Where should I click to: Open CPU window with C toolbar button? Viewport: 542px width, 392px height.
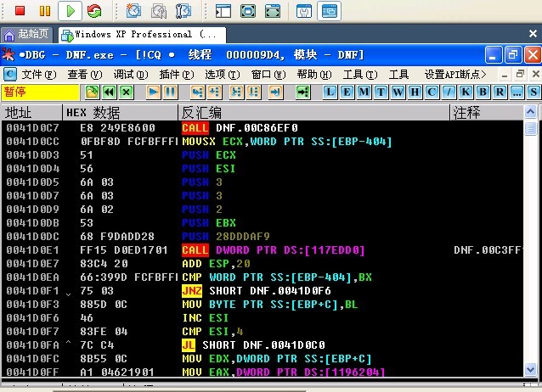[x=432, y=92]
